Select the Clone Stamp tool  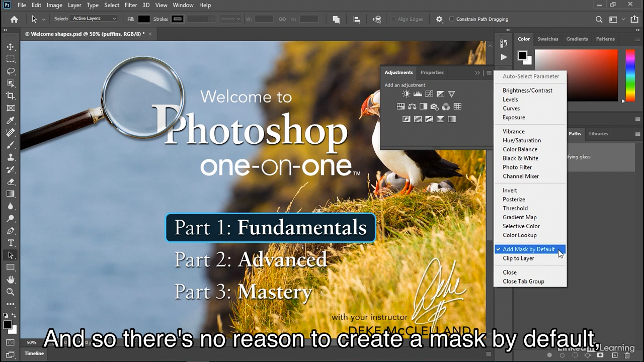11,157
